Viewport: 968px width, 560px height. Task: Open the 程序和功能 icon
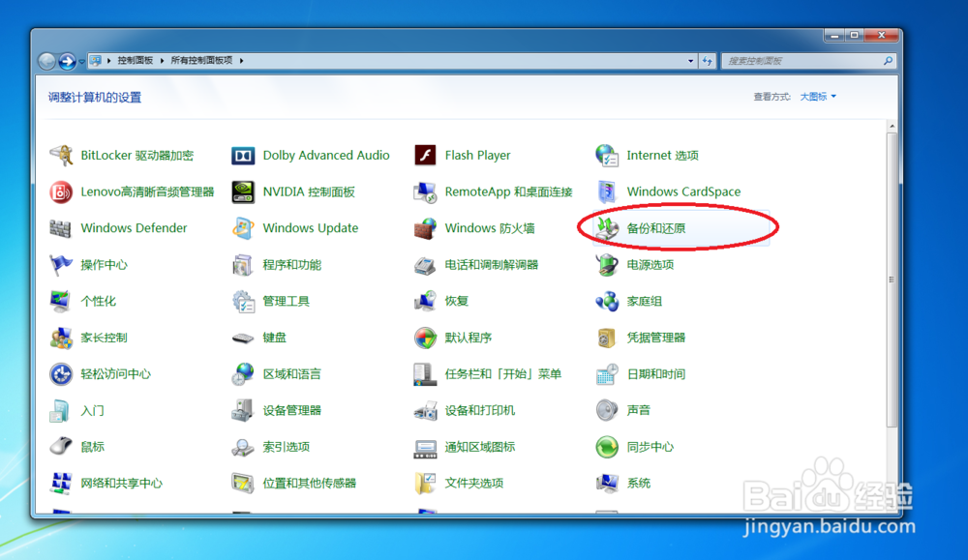pyautogui.click(x=243, y=265)
